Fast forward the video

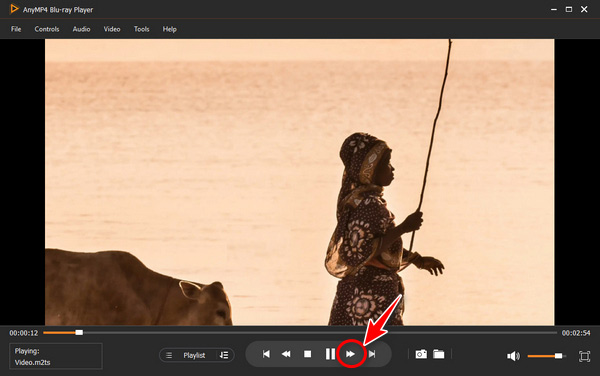(x=351, y=354)
